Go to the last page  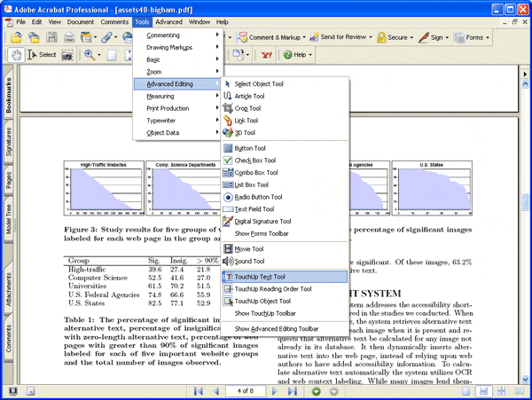(x=292, y=391)
